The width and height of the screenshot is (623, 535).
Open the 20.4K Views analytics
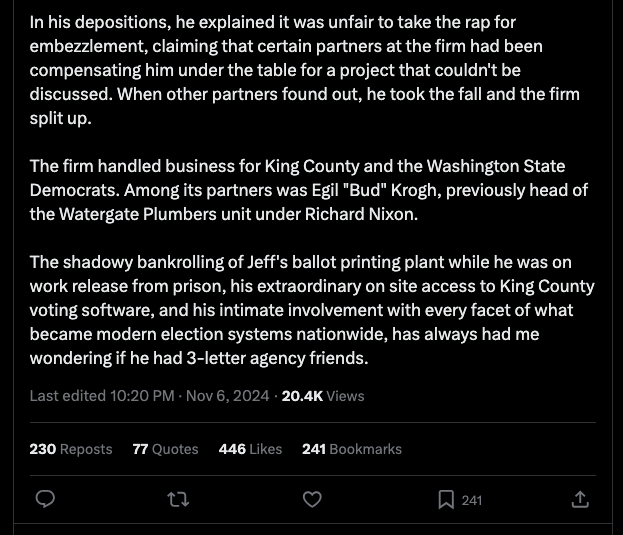[323, 396]
